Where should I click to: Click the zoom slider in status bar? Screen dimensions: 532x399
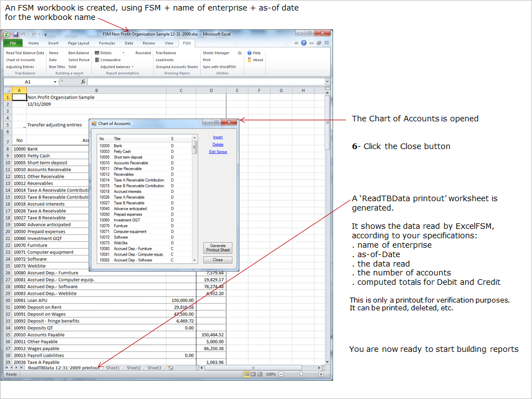(301, 374)
